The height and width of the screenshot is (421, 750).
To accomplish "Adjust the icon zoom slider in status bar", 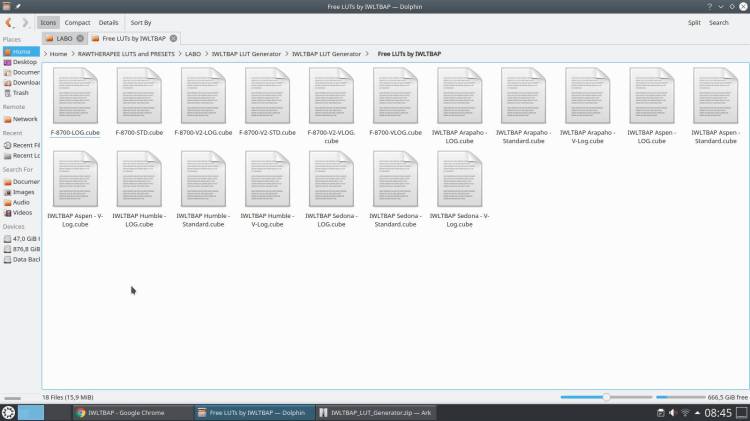I will [606, 397].
